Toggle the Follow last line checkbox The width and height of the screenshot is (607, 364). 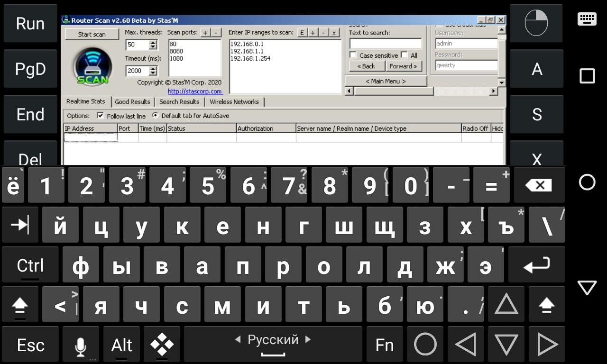click(100, 116)
